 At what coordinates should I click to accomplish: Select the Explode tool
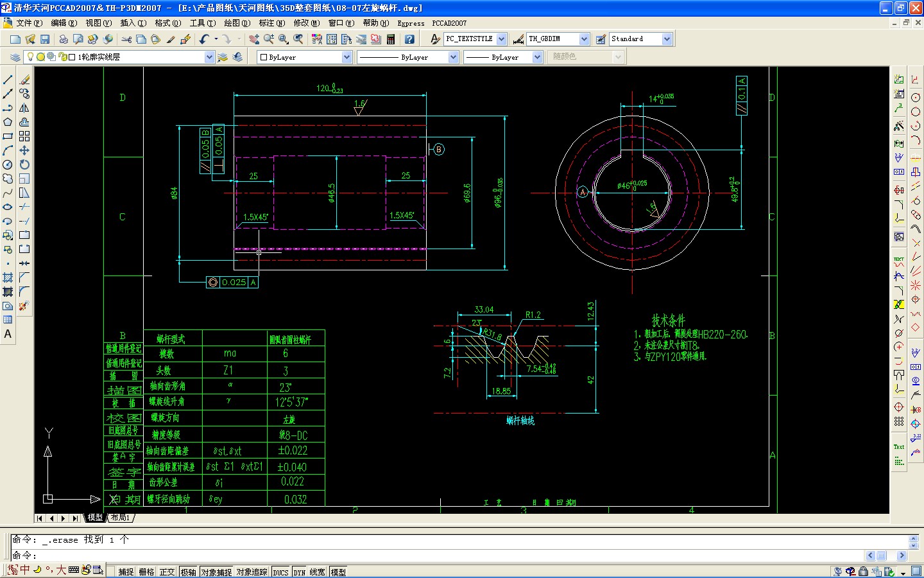pos(24,306)
